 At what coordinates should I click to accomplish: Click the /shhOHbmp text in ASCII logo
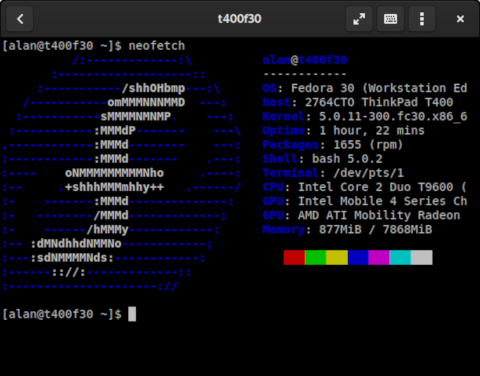[x=153, y=88]
